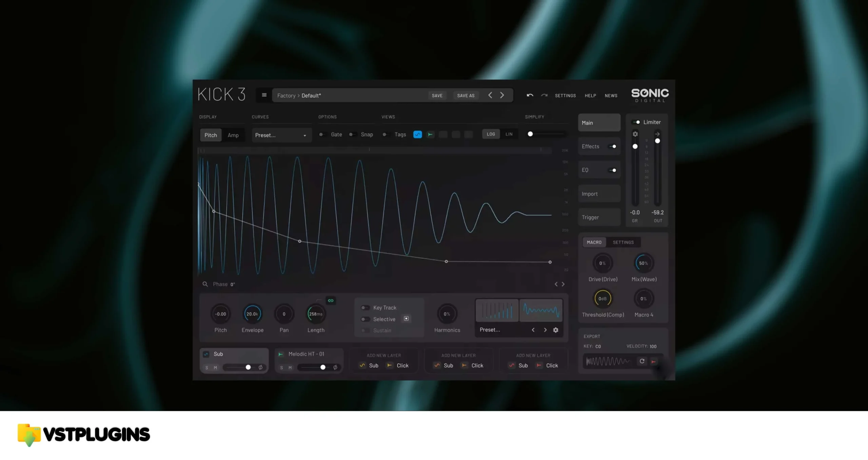
Task: Open the Macro tab
Action: tap(594, 242)
